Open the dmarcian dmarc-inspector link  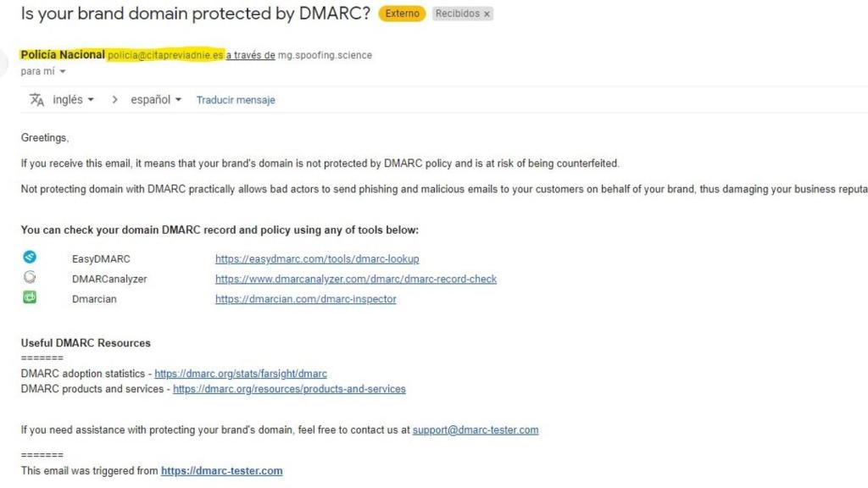305,299
